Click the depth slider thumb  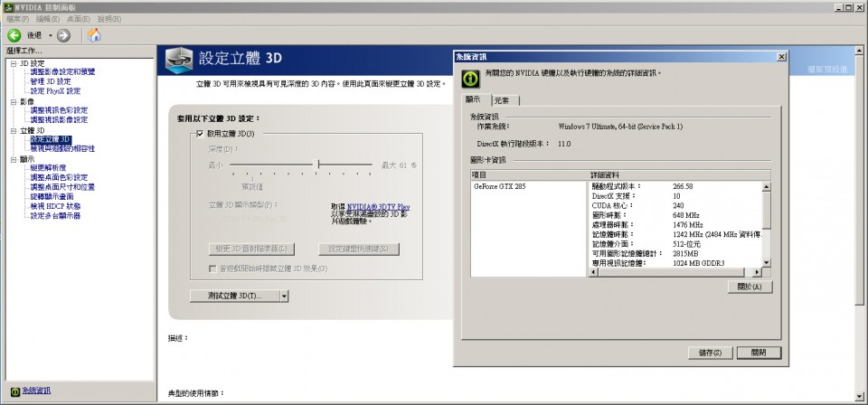tap(316, 165)
